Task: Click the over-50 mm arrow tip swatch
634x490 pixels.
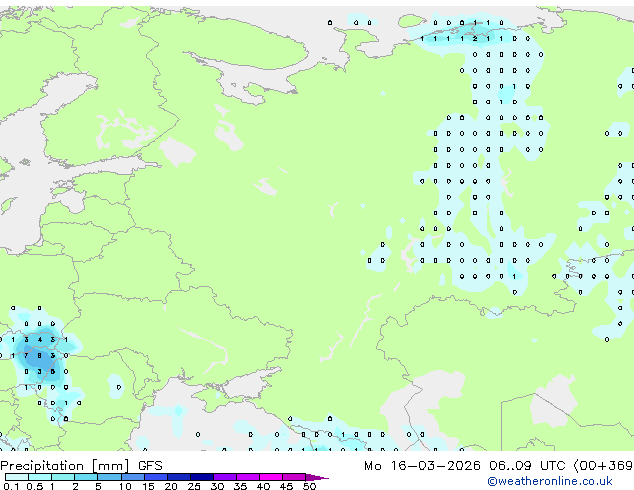Action: 317,477
